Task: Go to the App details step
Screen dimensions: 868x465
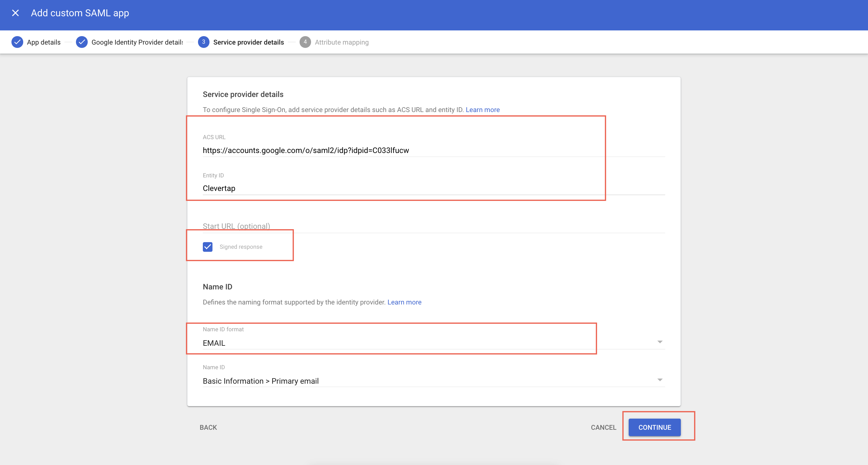Action: [44, 42]
